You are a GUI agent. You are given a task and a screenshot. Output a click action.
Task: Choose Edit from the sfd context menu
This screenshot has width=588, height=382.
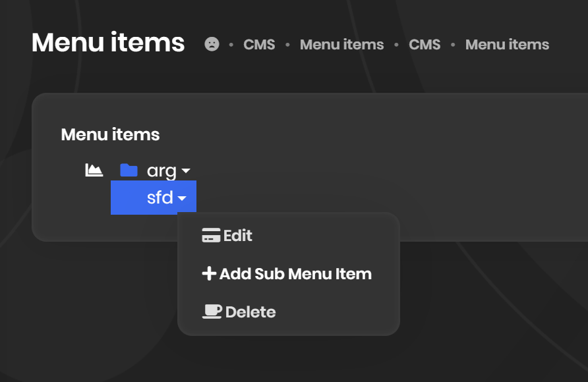click(x=237, y=236)
